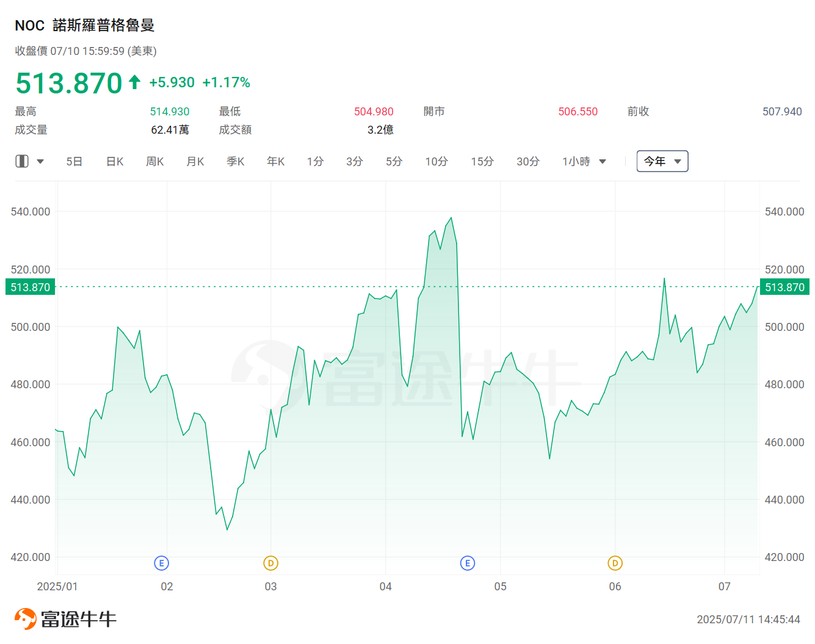Click the dividend D marker near March
Image resolution: width=815 pixels, height=644 pixels.
click(270, 563)
